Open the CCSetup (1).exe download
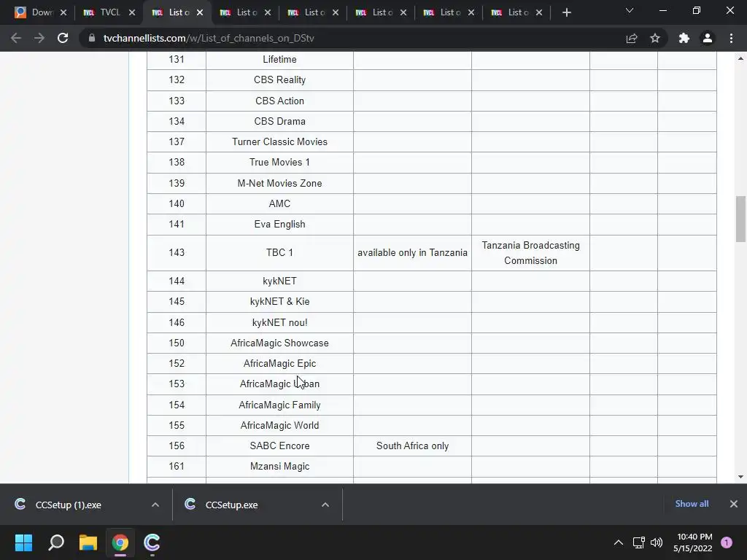This screenshot has height=560, width=747. 68,505
